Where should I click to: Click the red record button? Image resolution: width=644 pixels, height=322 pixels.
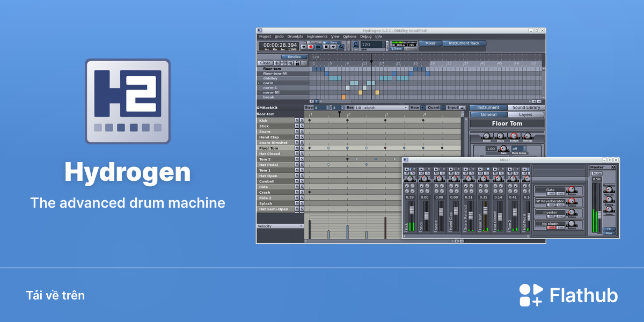coord(311,47)
